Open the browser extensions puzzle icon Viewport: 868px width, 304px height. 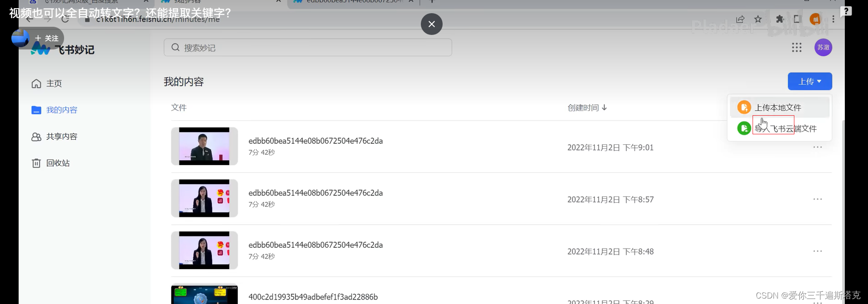pos(780,19)
